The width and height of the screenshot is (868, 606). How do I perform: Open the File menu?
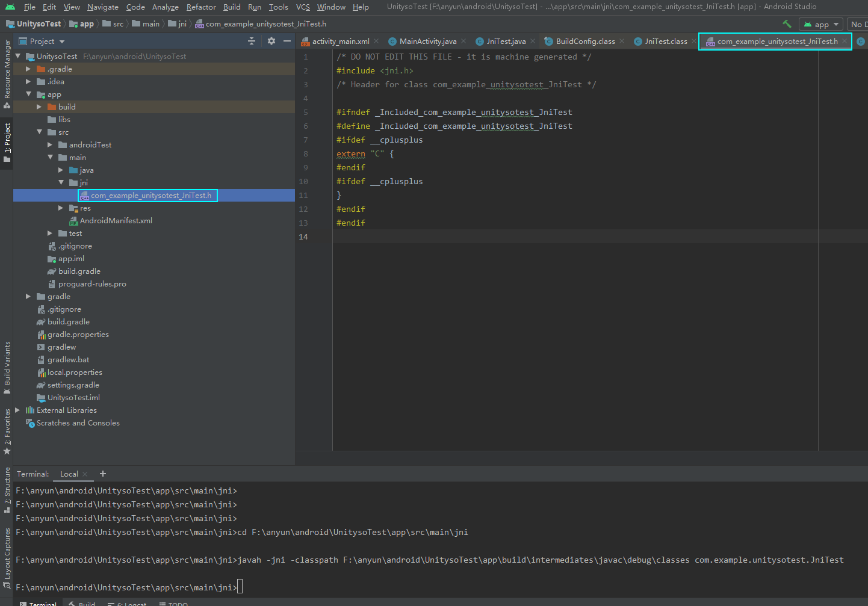pyautogui.click(x=29, y=7)
